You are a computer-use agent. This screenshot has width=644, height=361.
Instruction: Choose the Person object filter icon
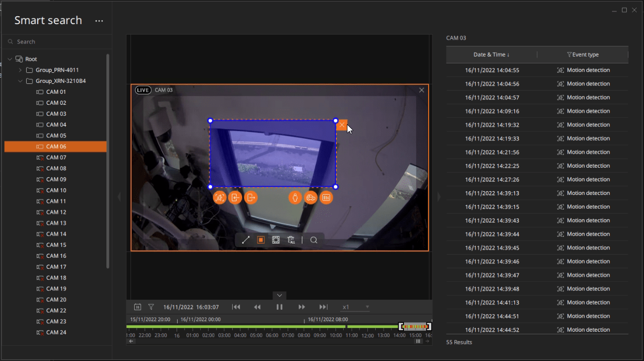click(295, 198)
